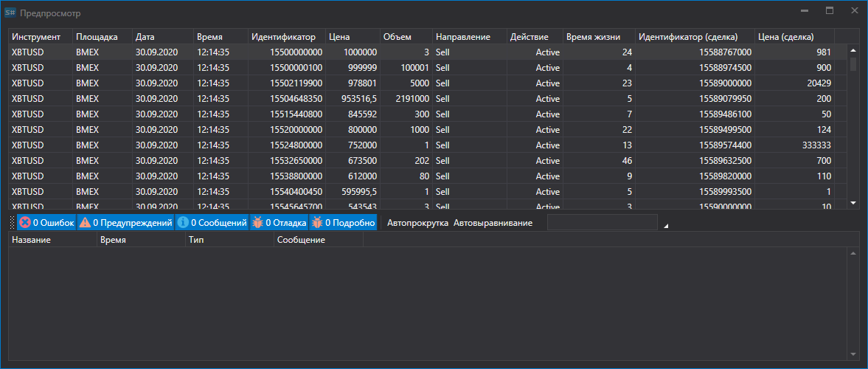Select trade identifier 15589993500
868x369 pixels.
(695, 192)
